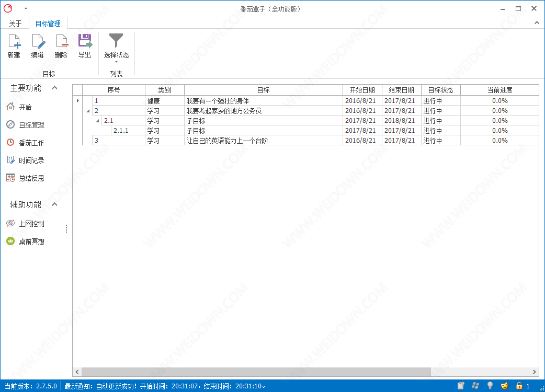Click the notepad icon in status bar
This screenshot has width=545, height=392.
click(x=461, y=386)
